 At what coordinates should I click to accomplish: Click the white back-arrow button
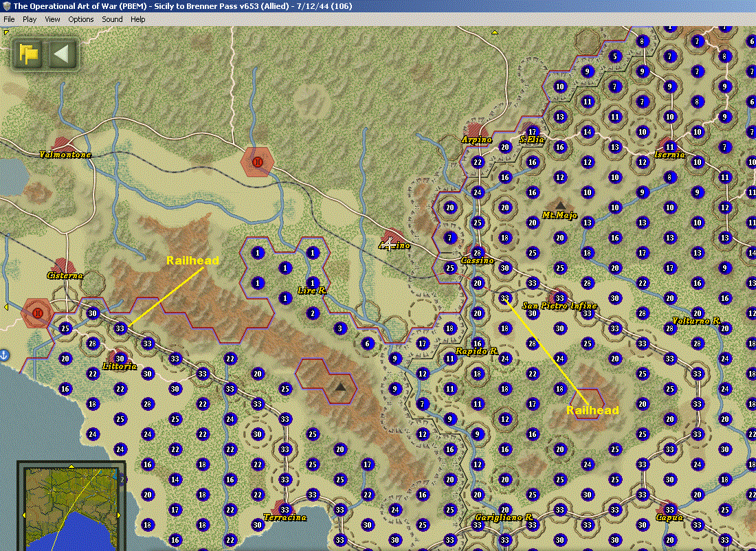[x=63, y=54]
